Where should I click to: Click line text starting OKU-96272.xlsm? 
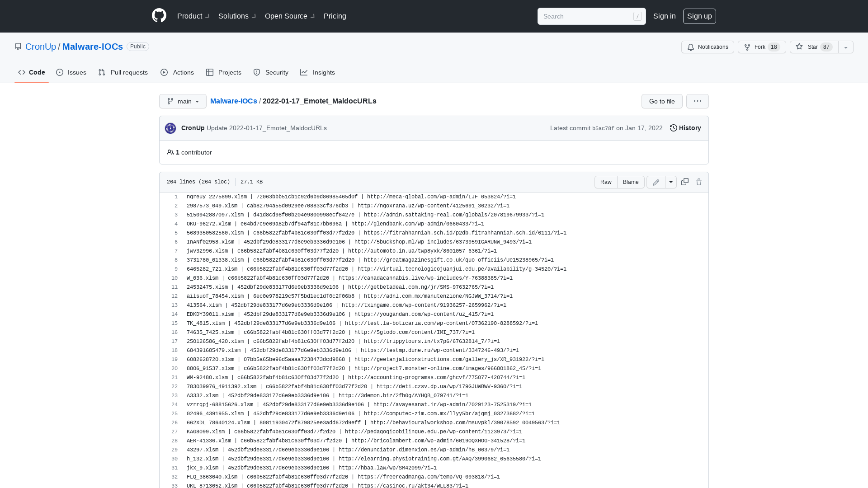(335, 224)
